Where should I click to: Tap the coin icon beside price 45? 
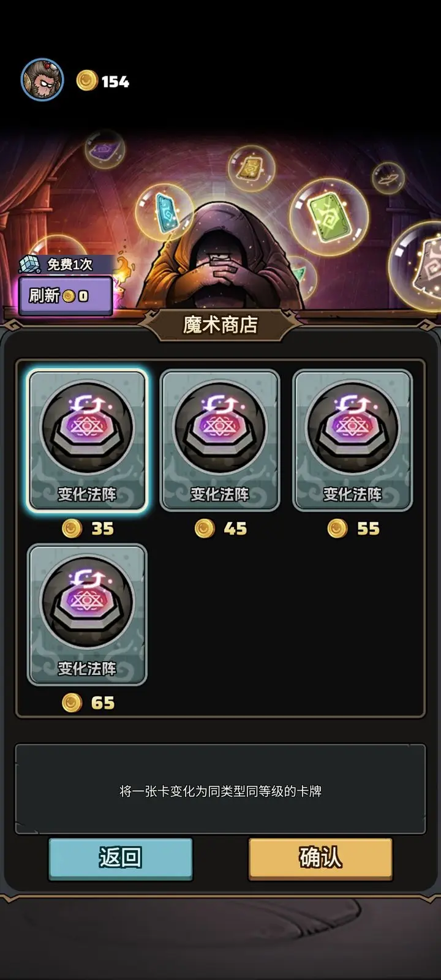click(x=205, y=528)
